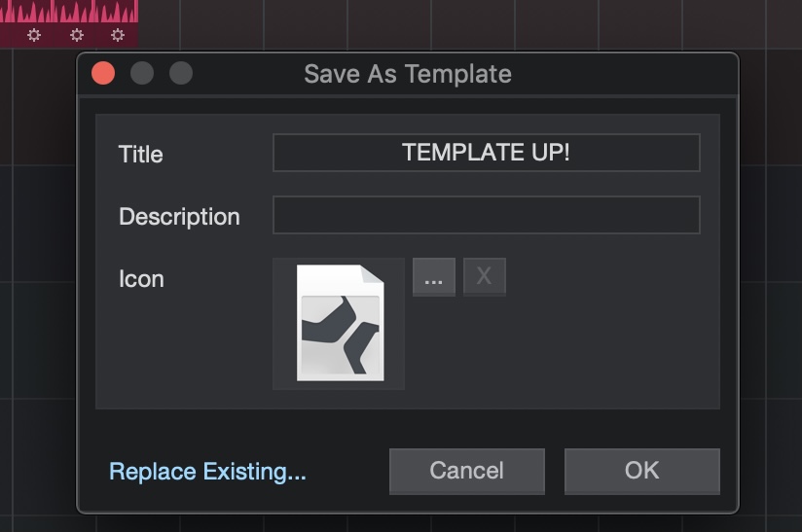Image resolution: width=802 pixels, height=532 pixels.
Task: Confirm the template with OK
Action: (x=642, y=471)
